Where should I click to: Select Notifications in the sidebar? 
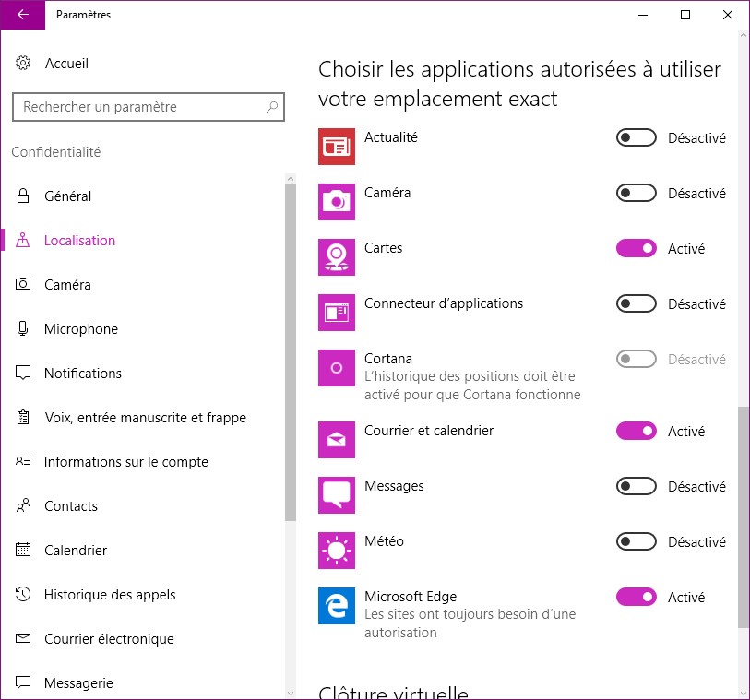pos(82,374)
